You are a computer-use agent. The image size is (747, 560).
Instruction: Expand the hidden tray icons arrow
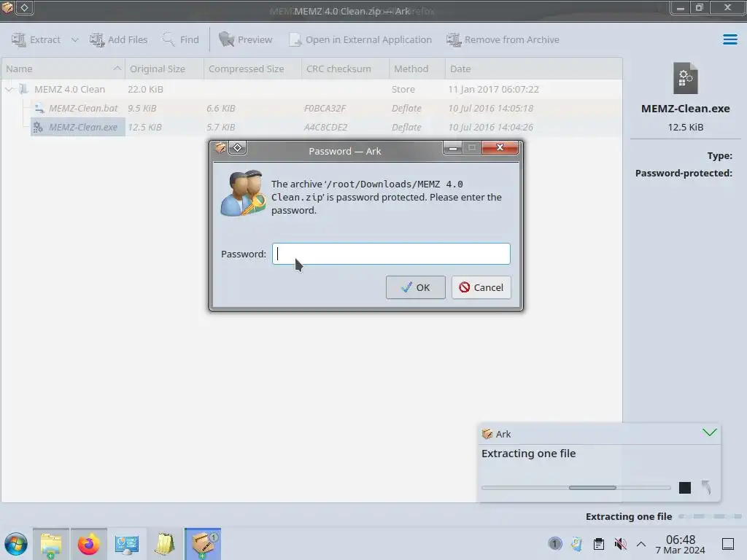click(641, 544)
